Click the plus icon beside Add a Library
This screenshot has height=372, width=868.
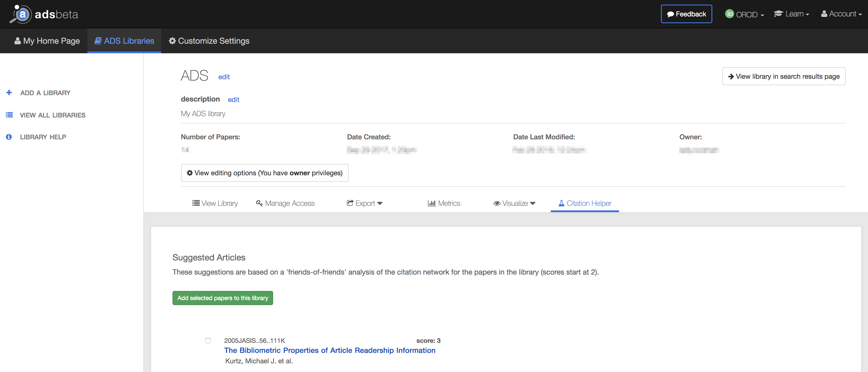[9, 93]
